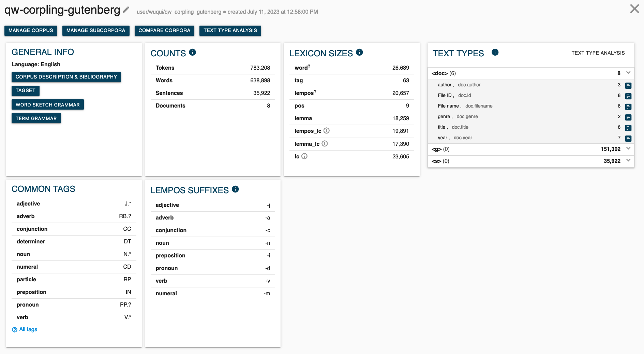
Task: Open COMPARE CORPORA from the top bar
Action: (x=164, y=30)
